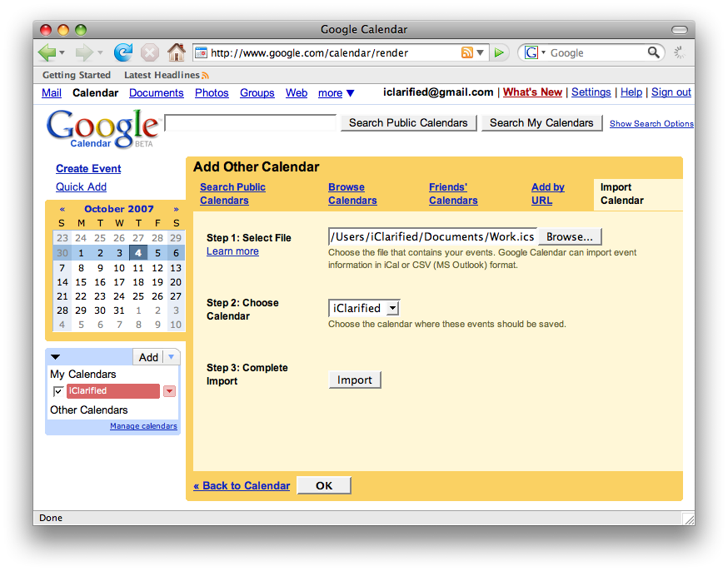
Task: Open the Add calendar dropdown arrow
Action: [x=172, y=357]
